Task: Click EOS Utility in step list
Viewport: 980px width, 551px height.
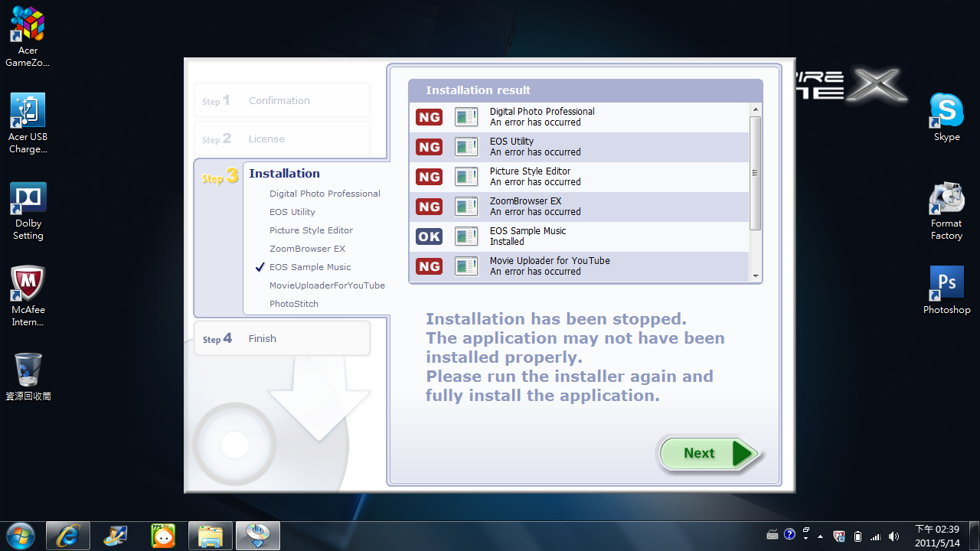Action: tap(292, 212)
